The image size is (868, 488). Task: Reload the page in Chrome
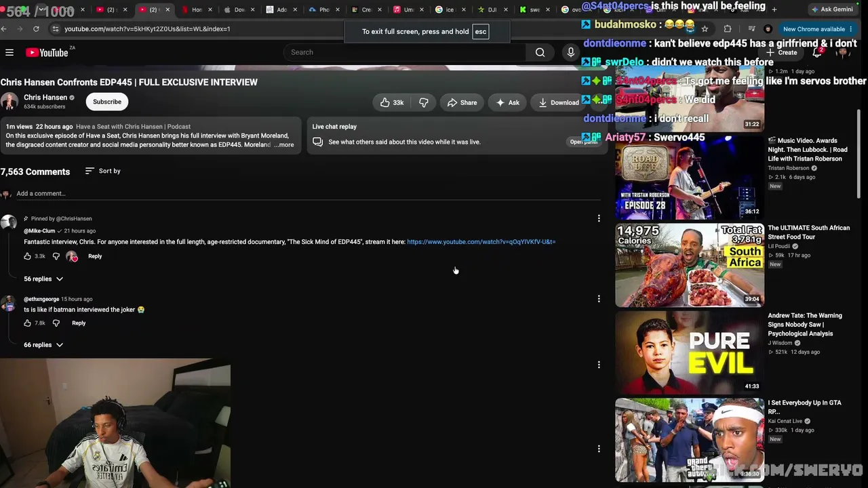pos(36,29)
